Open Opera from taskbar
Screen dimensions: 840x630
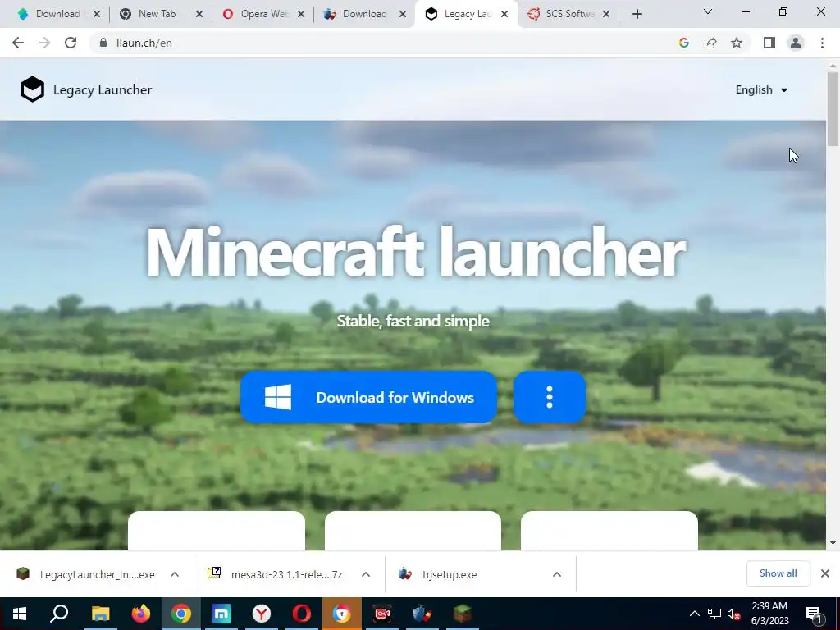[302, 614]
